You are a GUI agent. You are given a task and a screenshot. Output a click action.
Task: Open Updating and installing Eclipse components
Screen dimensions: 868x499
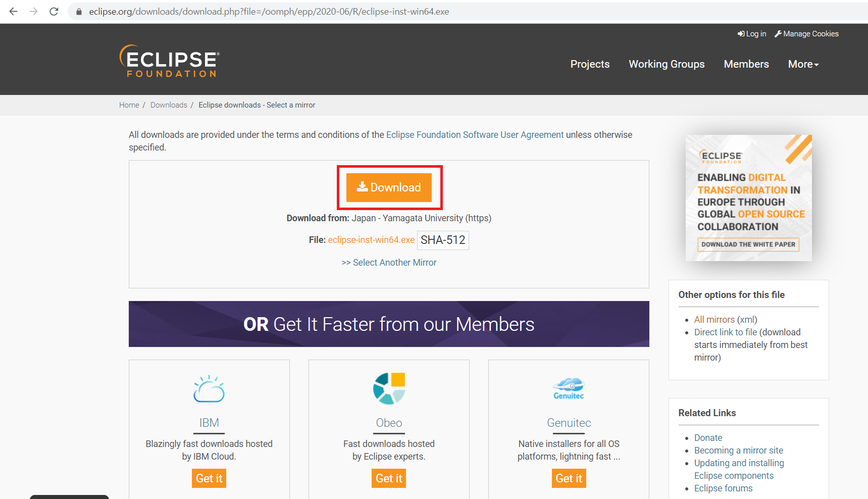click(739, 469)
